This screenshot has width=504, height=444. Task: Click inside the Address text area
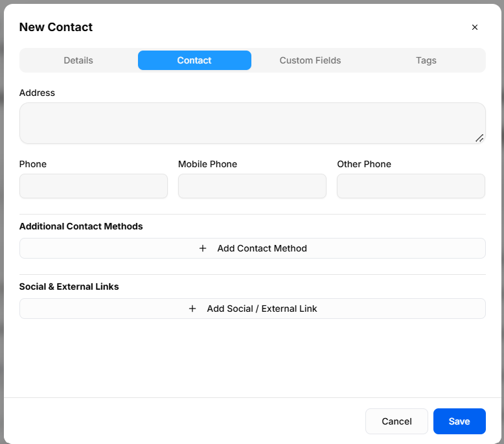(252, 123)
